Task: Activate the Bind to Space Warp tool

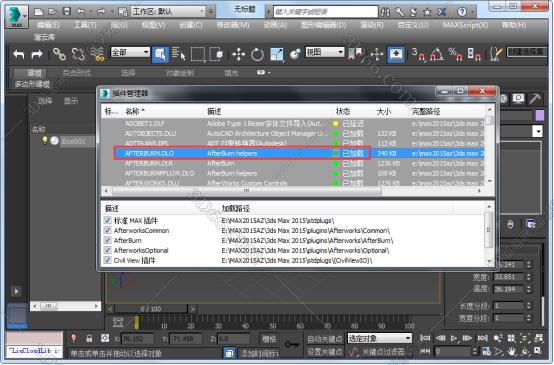Action: pos(97,54)
